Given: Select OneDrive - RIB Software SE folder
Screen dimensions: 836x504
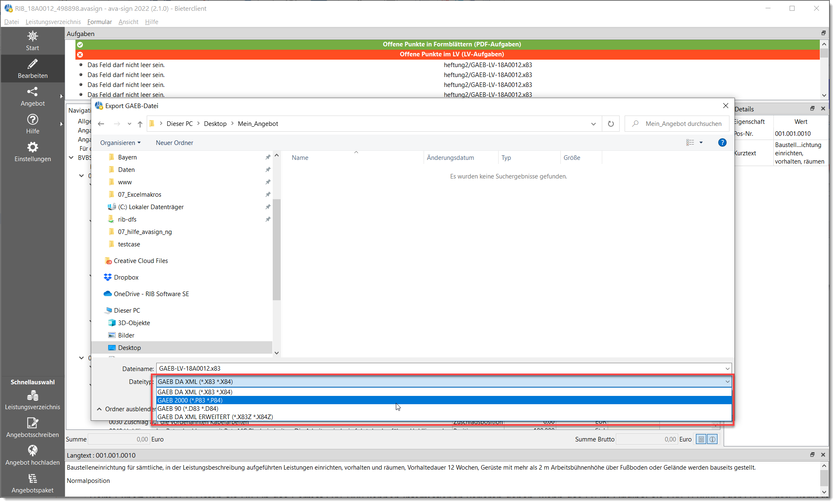Looking at the screenshot, I should (x=151, y=294).
